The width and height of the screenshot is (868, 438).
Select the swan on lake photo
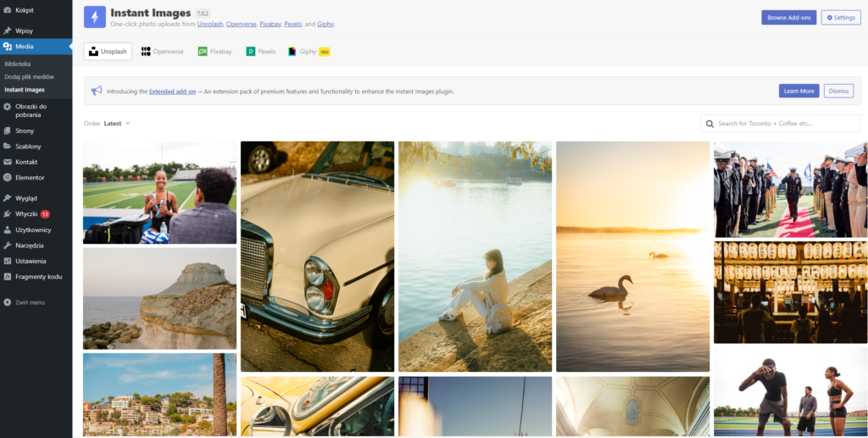632,256
